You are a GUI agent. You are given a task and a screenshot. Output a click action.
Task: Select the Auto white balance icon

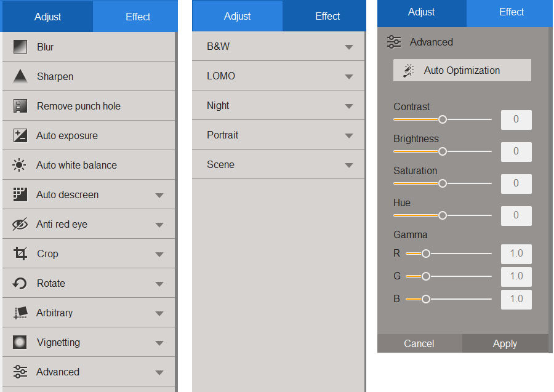pos(18,164)
